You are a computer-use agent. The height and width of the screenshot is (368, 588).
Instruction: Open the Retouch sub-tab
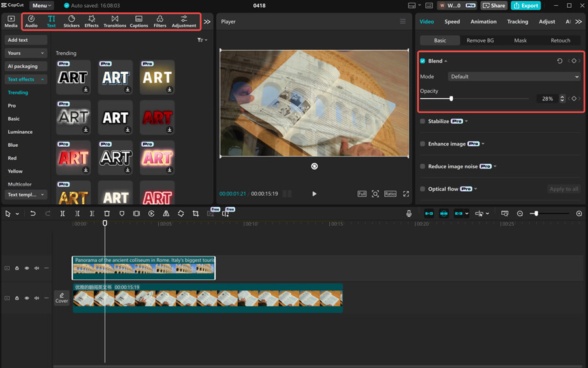[561, 40]
